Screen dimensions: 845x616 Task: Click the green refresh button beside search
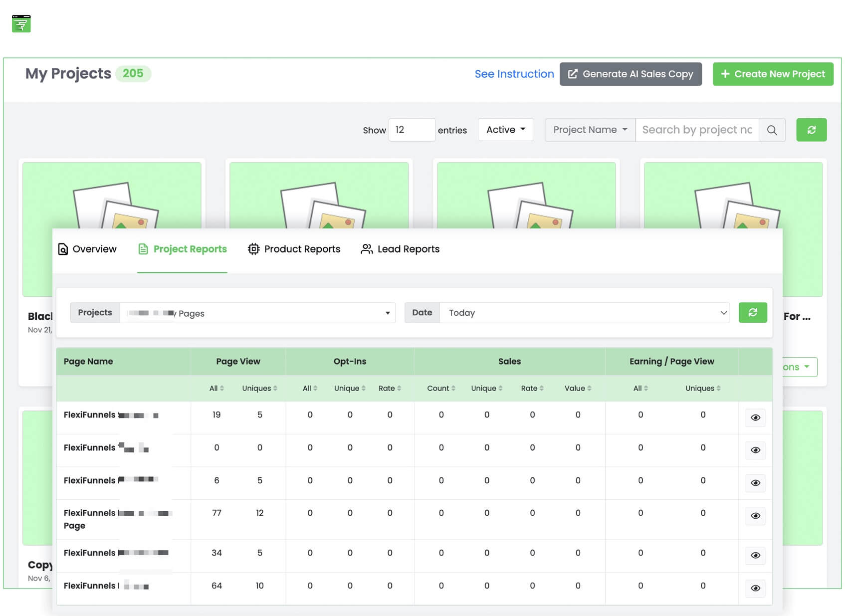(x=811, y=130)
